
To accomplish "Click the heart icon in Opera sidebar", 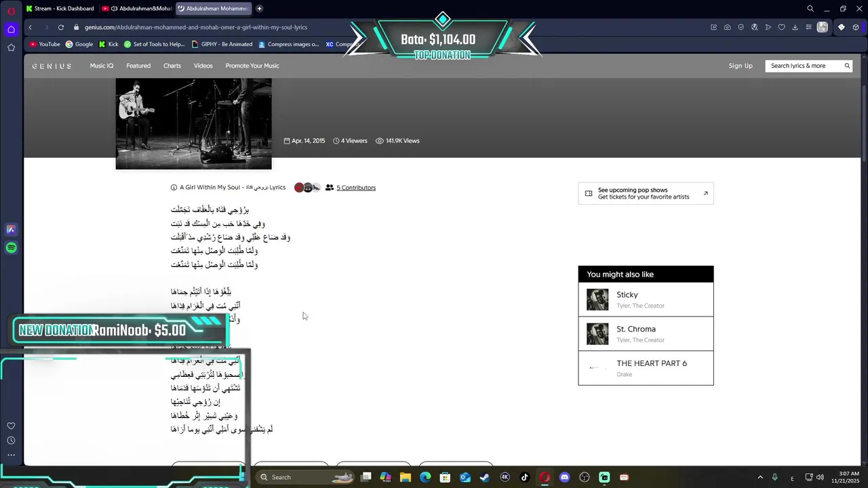I will (11, 426).
